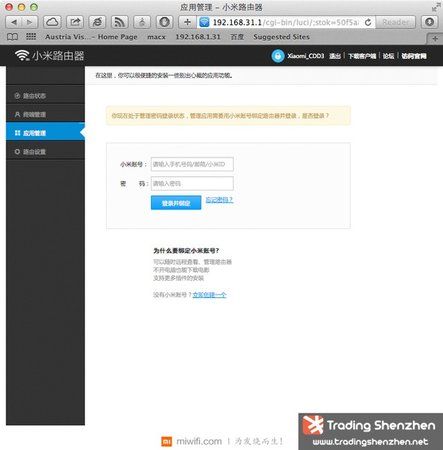Select the first sidebar item, router status
This screenshot has width=443, height=450.
pyautogui.click(x=45, y=96)
